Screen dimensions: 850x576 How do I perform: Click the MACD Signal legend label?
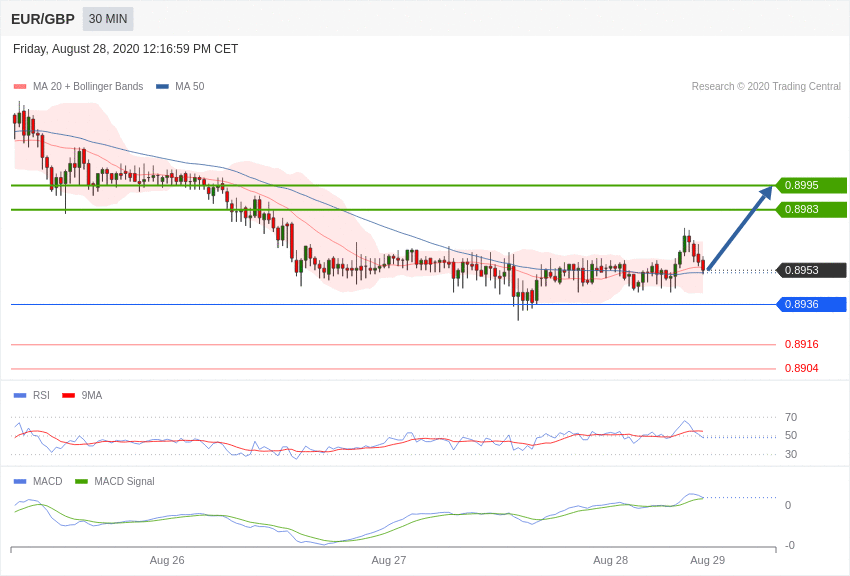[x=124, y=481]
